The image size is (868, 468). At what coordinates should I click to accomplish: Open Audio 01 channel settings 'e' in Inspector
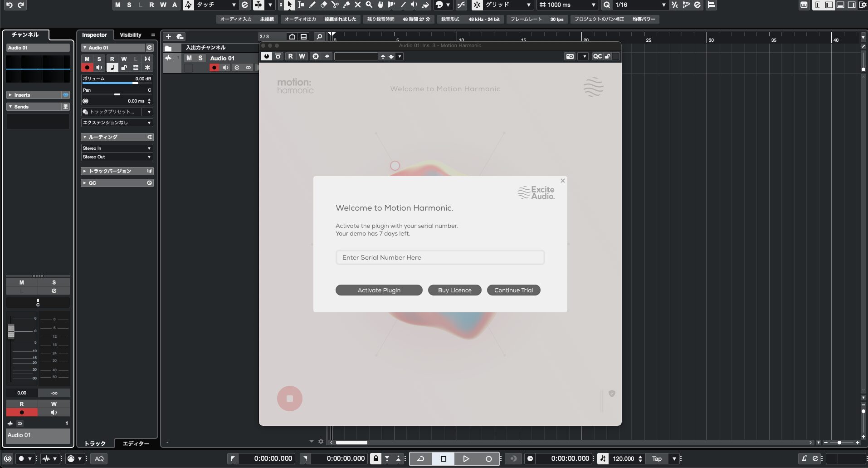(149, 48)
